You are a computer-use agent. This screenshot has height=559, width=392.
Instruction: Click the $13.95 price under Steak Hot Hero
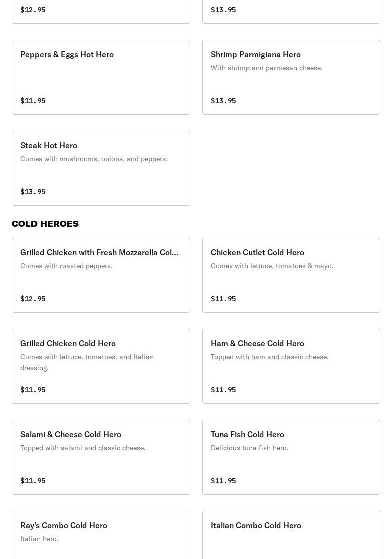pyautogui.click(x=33, y=192)
